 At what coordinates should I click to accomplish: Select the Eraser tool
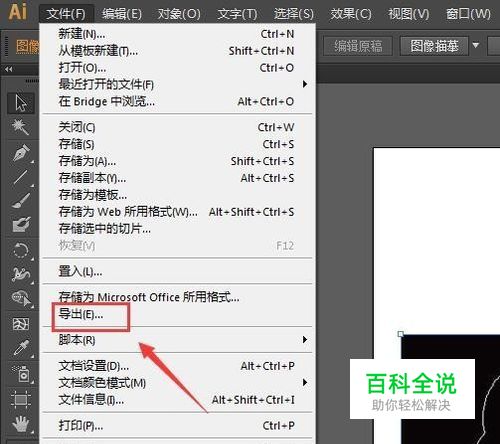point(21,224)
